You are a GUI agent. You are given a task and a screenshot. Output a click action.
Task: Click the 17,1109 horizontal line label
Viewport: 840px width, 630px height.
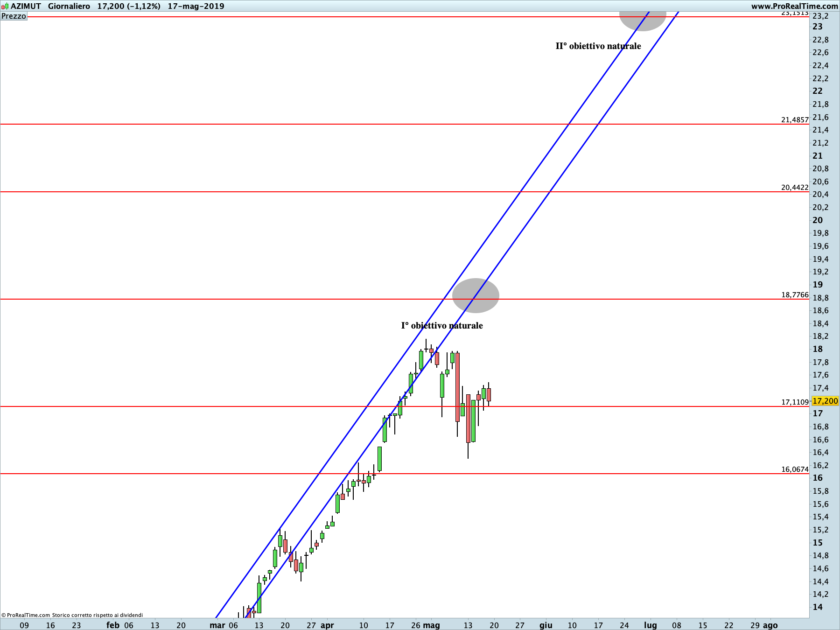click(795, 402)
